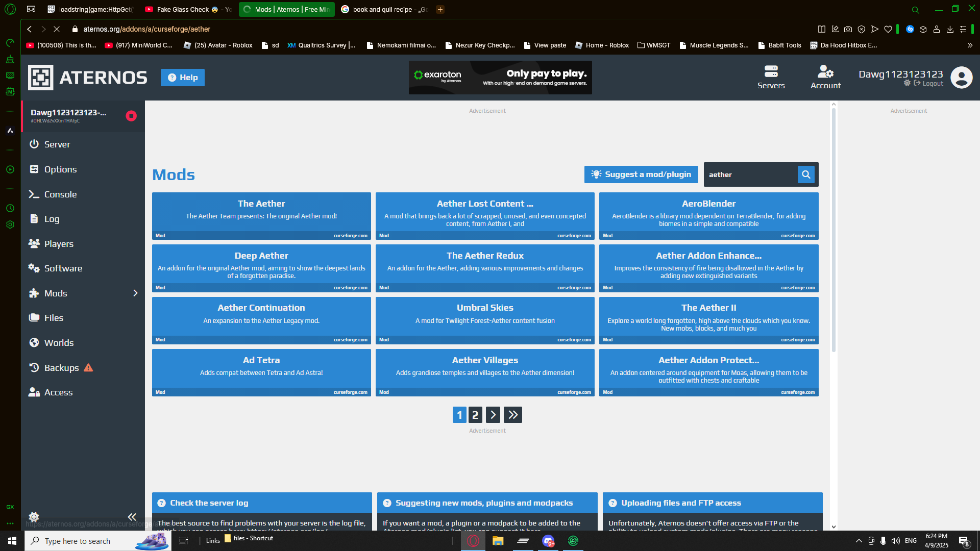Click the user profile avatar
980x551 pixels.
coord(962,78)
